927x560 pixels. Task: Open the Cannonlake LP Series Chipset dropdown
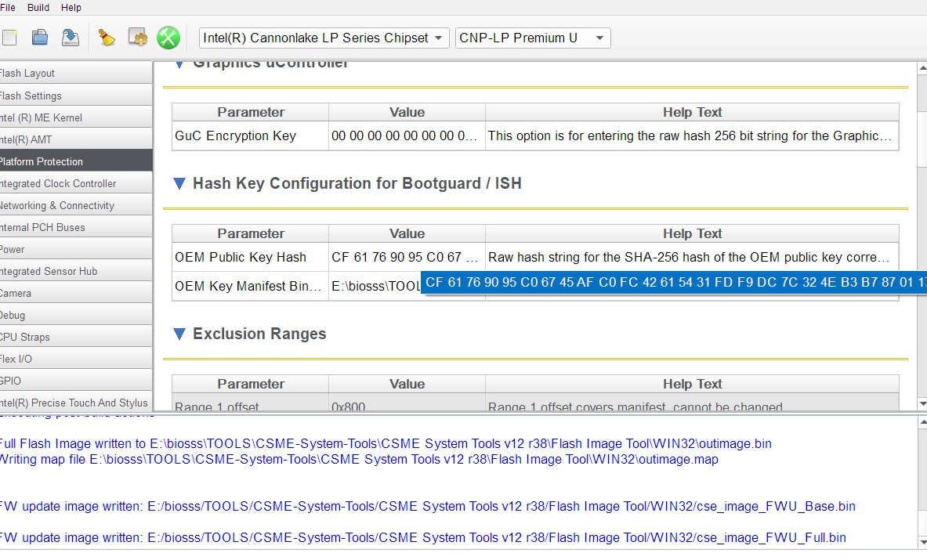pyautogui.click(x=324, y=38)
